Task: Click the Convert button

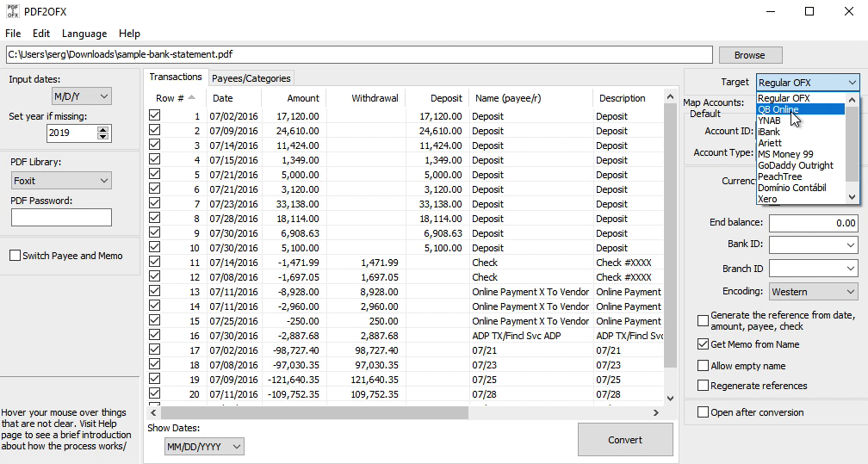Action: (x=625, y=440)
